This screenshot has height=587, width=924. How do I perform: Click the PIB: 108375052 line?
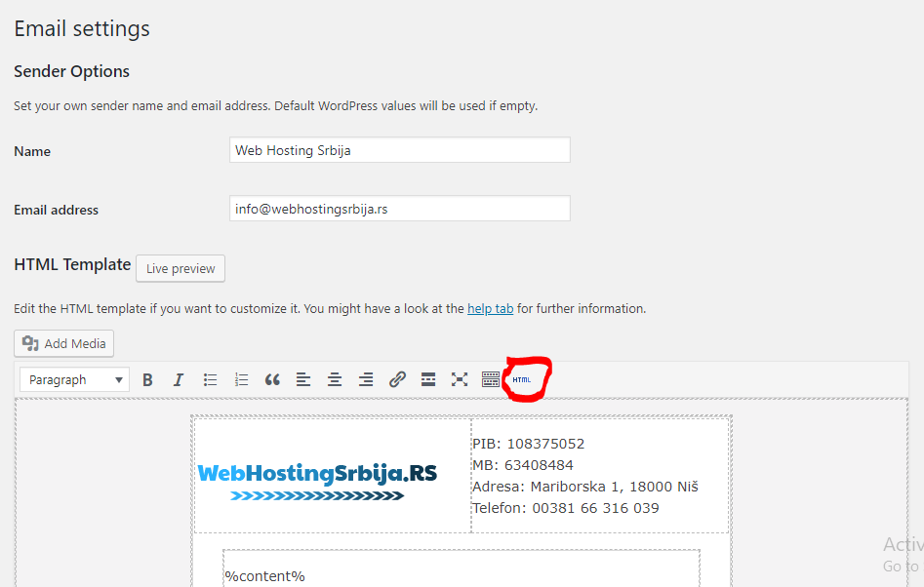point(529,444)
